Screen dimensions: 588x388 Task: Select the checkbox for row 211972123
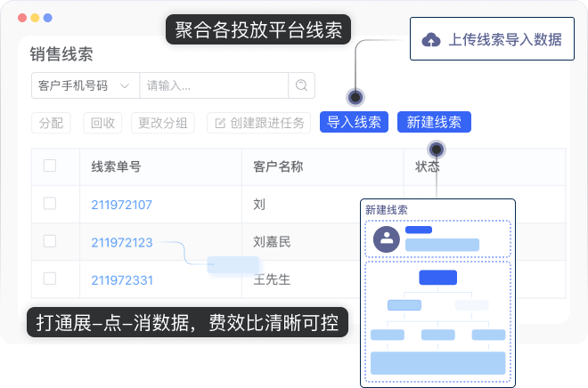(x=50, y=241)
